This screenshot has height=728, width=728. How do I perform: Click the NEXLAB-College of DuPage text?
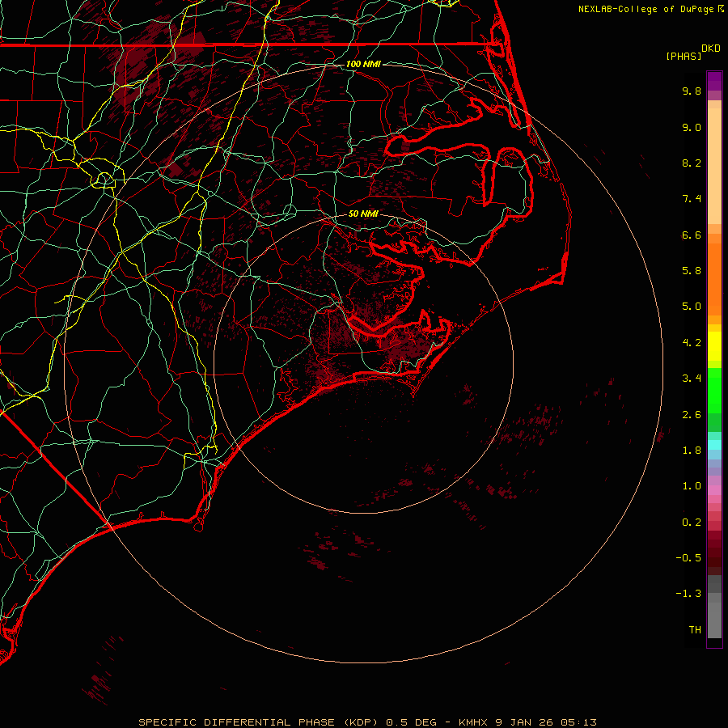pos(646,9)
